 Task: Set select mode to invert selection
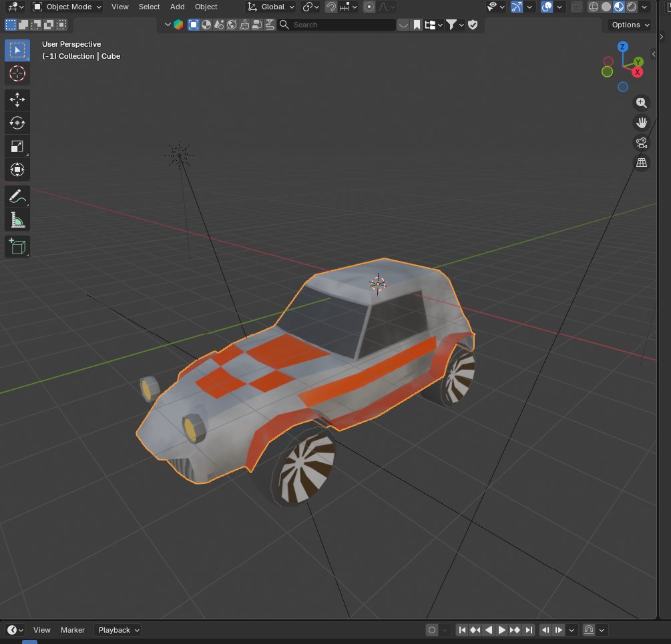pos(49,25)
